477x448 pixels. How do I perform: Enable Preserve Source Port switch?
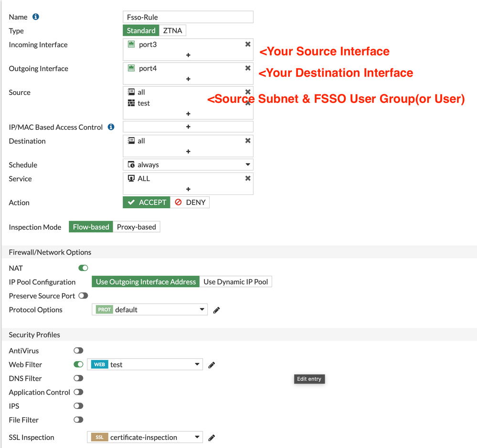tap(83, 296)
